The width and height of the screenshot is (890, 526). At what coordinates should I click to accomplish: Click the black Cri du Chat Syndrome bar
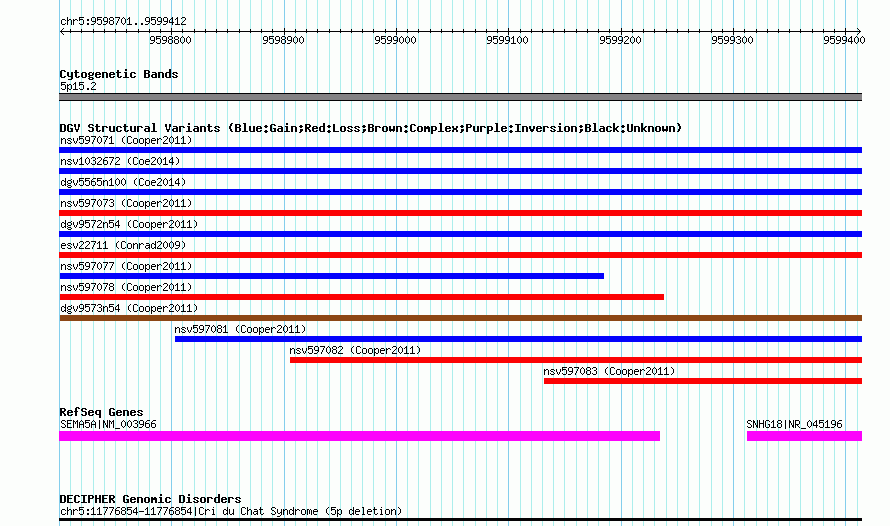460,519
